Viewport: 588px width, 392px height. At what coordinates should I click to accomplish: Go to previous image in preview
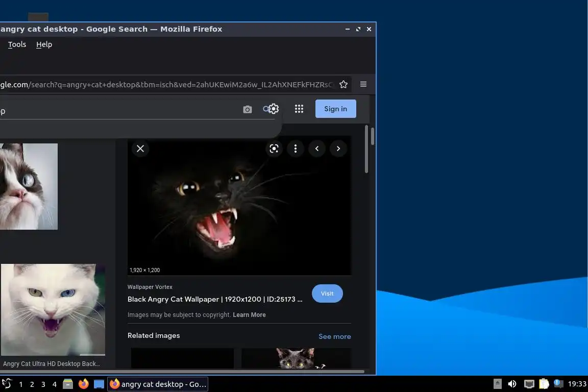point(317,149)
